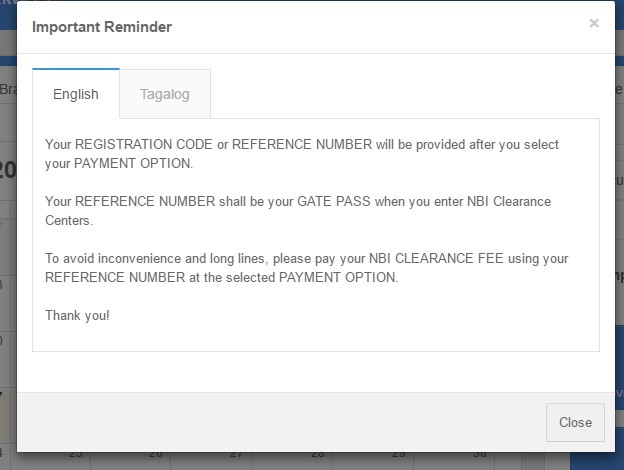Image resolution: width=624 pixels, height=470 pixels.
Task: Click the paragraph starting 'To avoid inconvenience'
Action: click(x=306, y=267)
